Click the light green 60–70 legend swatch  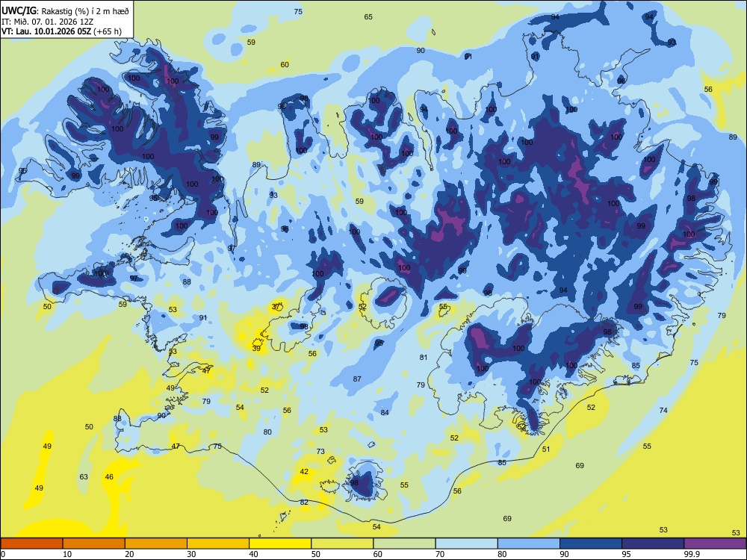404,544
